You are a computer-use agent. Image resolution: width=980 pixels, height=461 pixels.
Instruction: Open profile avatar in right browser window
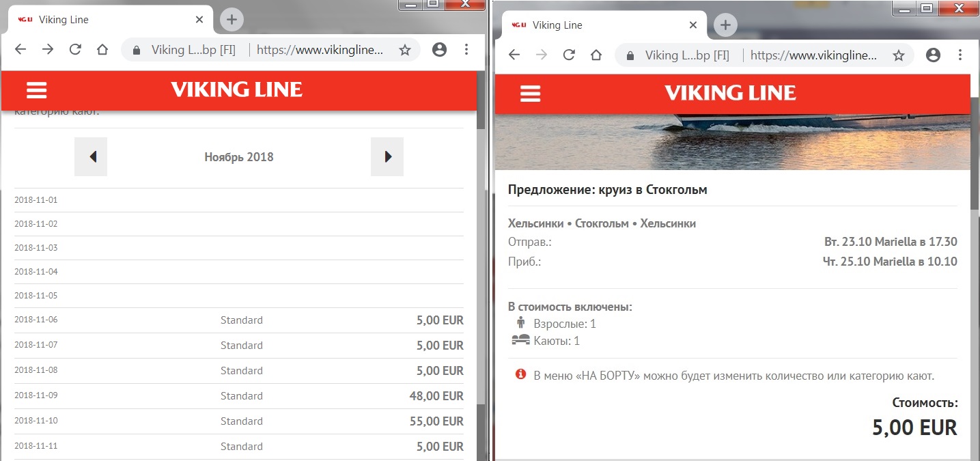[x=934, y=55]
